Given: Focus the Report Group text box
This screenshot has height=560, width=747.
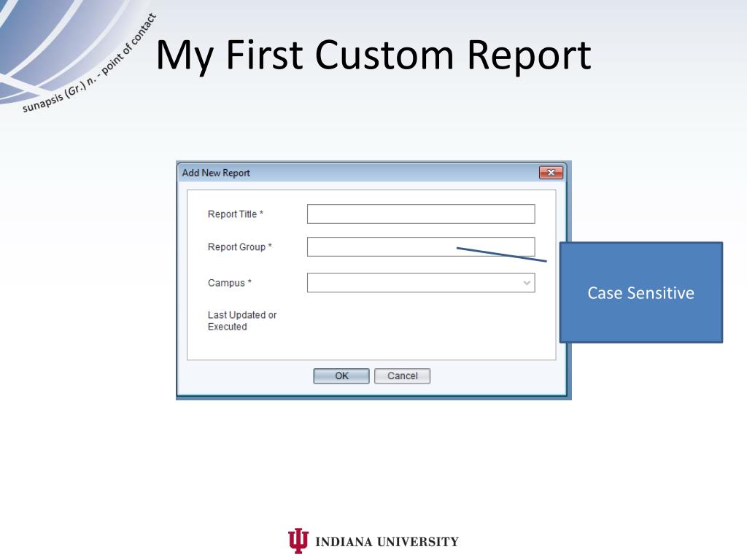Looking at the screenshot, I should click(421, 246).
